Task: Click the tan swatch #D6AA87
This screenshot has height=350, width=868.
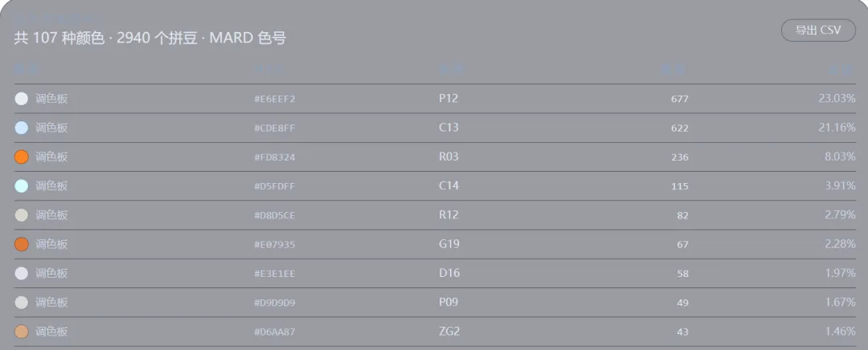Action: (x=21, y=332)
